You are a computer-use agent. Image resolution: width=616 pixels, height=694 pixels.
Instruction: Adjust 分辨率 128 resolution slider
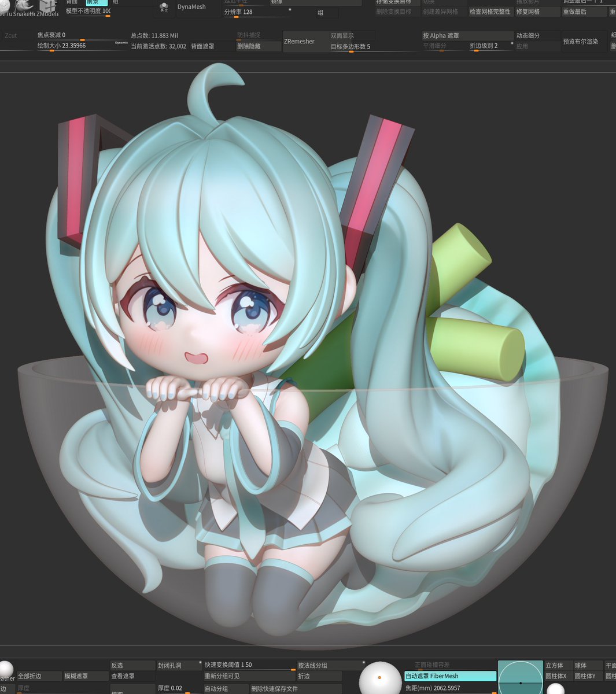click(x=257, y=12)
